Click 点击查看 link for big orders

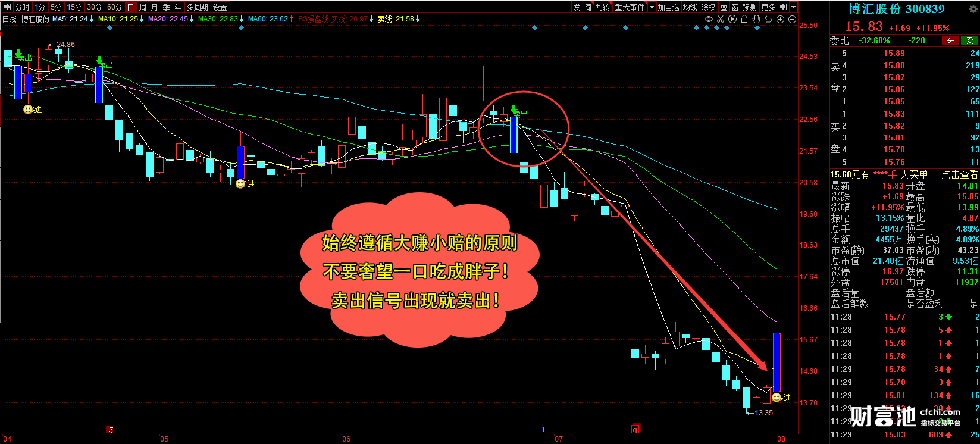959,174
